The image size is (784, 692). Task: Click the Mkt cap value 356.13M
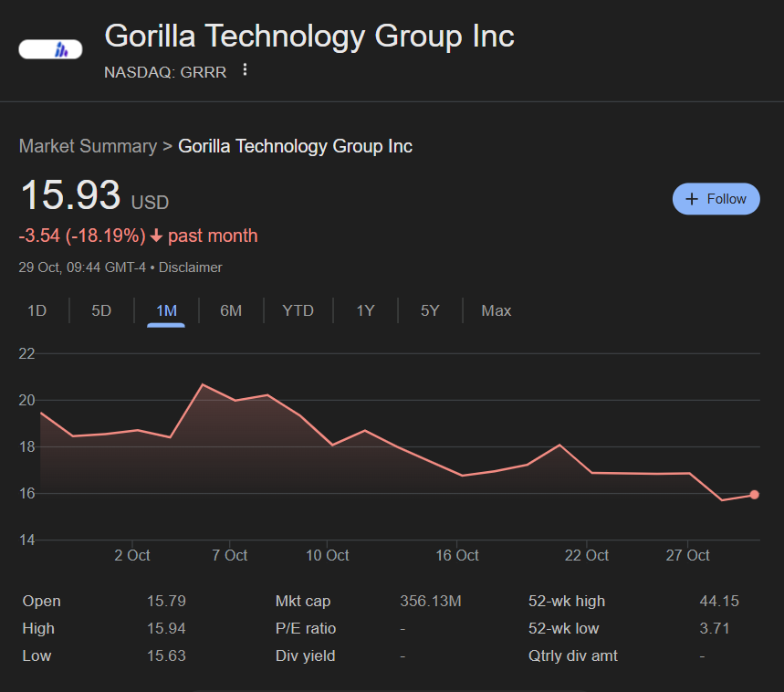(x=431, y=601)
